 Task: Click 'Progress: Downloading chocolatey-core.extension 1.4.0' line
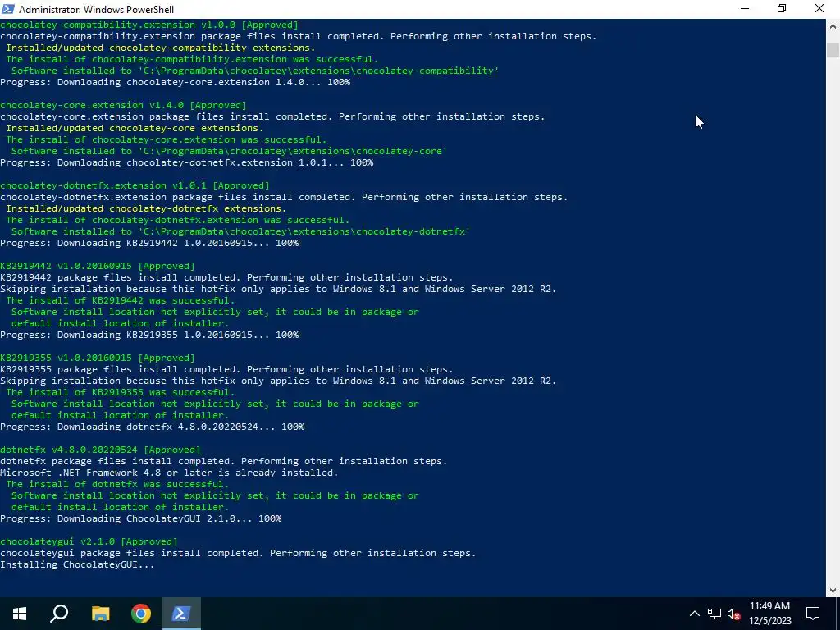(x=176, y=82)
